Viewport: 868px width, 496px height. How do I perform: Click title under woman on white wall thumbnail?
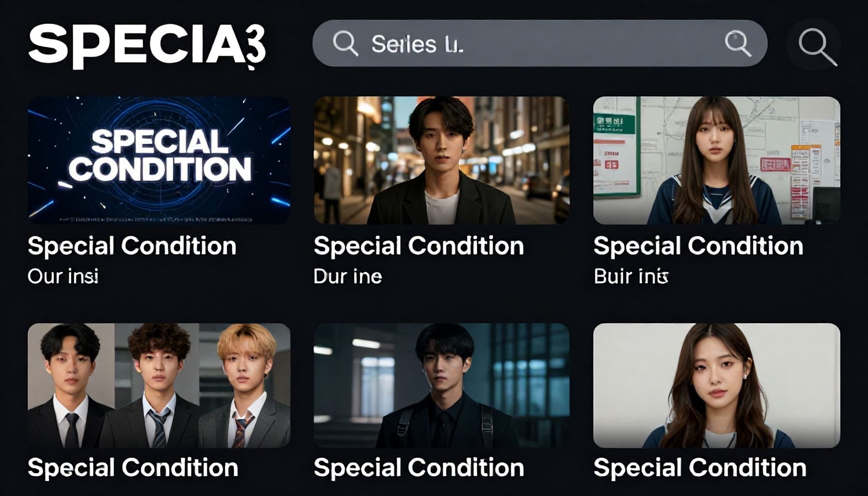coord(699,468)
